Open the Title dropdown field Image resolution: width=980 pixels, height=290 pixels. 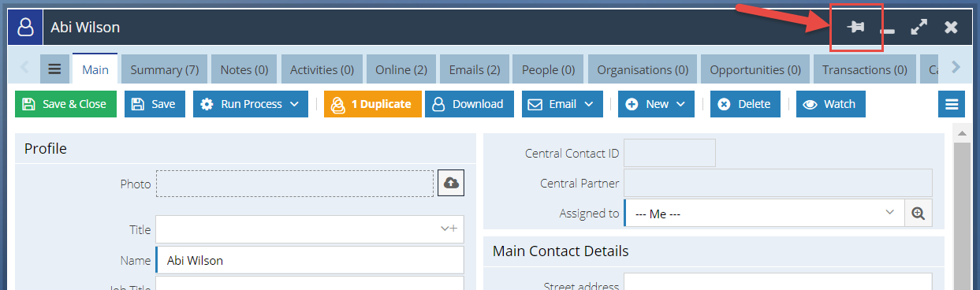[x=310, y=229]
